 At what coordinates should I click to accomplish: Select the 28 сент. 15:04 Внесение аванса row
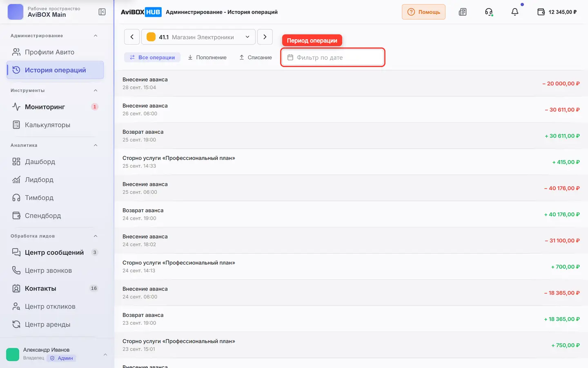(x=351, y=83)
